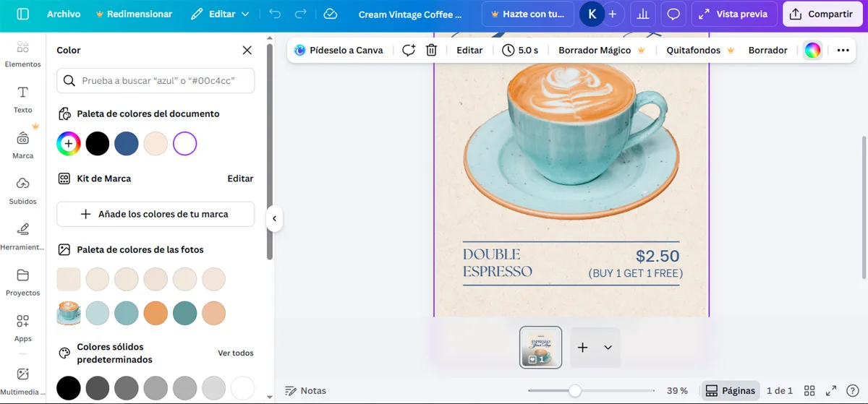This screenshot has width=868, height=404.
Task: Click the Borrador tool
Action: click(768, 50)
